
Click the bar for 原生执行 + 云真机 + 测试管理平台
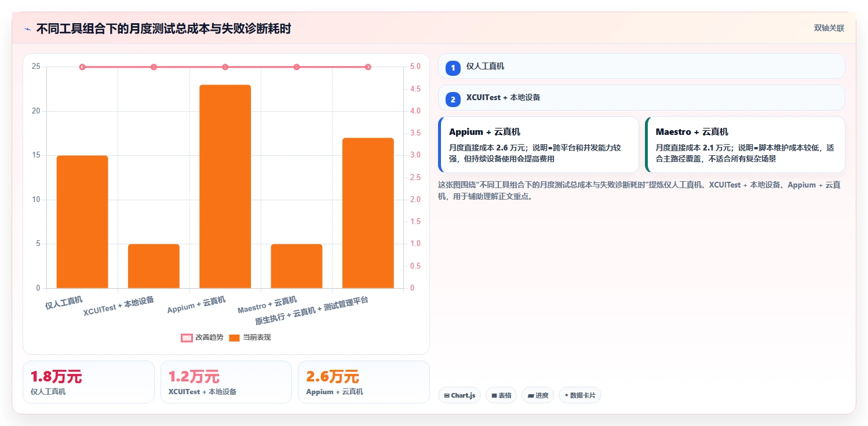click(368, 213)
